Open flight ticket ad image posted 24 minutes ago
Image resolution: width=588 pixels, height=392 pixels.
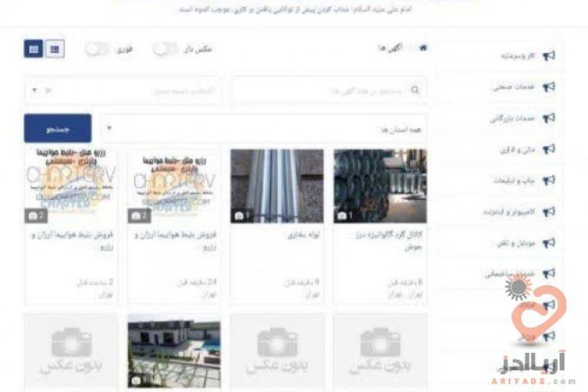(174, 186)
